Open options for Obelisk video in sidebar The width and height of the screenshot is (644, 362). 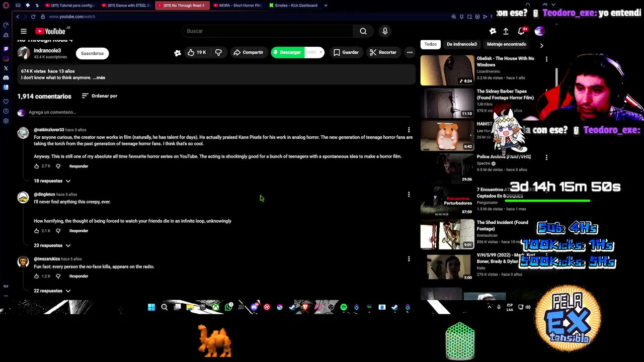546,59
